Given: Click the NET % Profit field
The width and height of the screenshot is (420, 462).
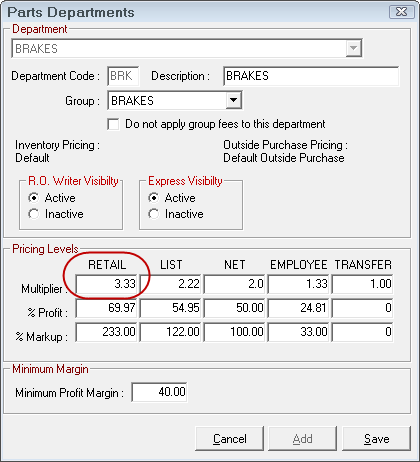Looking at the screenshot, I should pos(234,308).
